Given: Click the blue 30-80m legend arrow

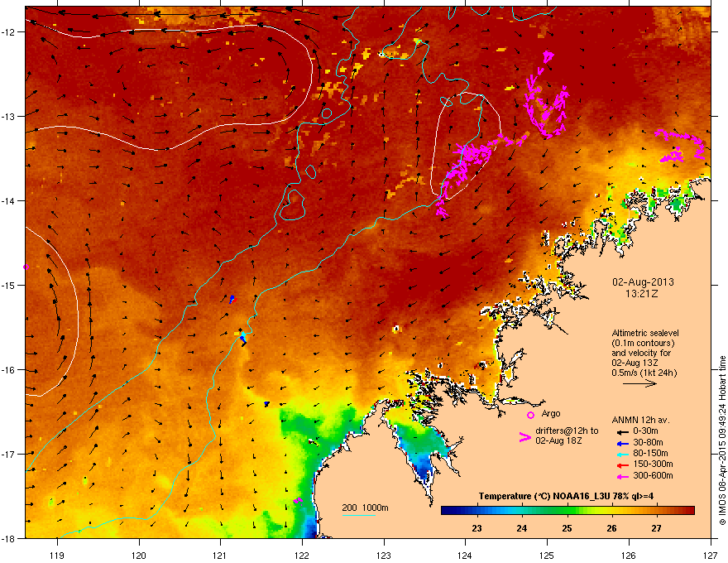Looking at the screenshot, I should point(621,443).
